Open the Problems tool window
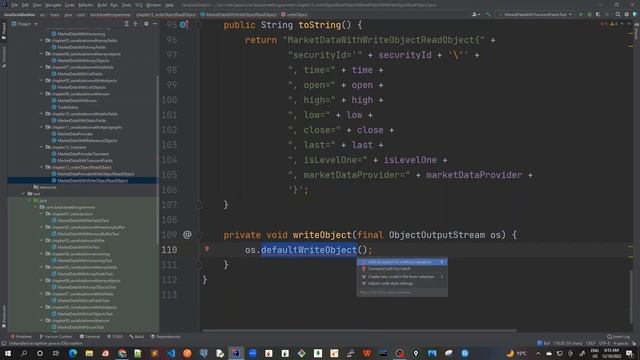The image size is (640, 360). (x=21, y=337)
